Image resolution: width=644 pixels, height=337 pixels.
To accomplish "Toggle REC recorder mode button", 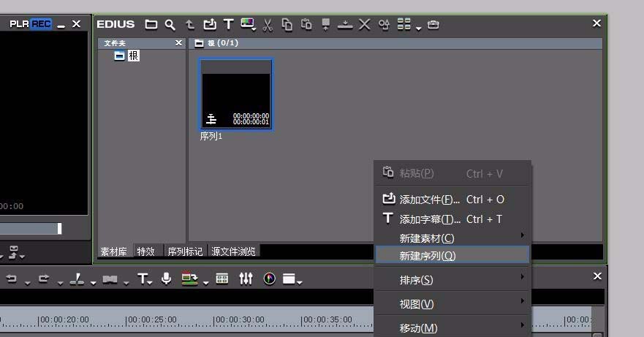I will [41, 24].
